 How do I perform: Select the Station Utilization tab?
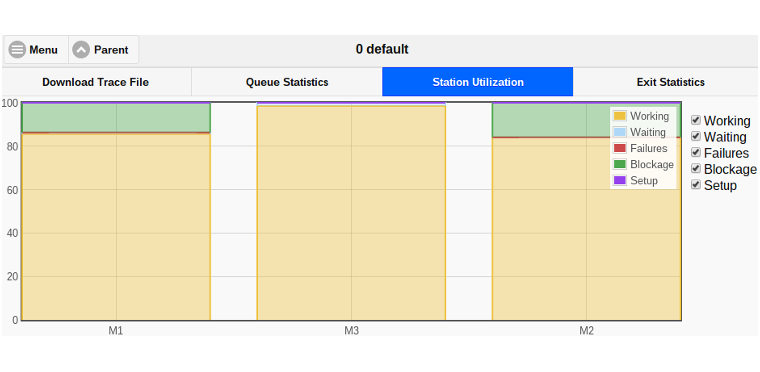point(477,82)
